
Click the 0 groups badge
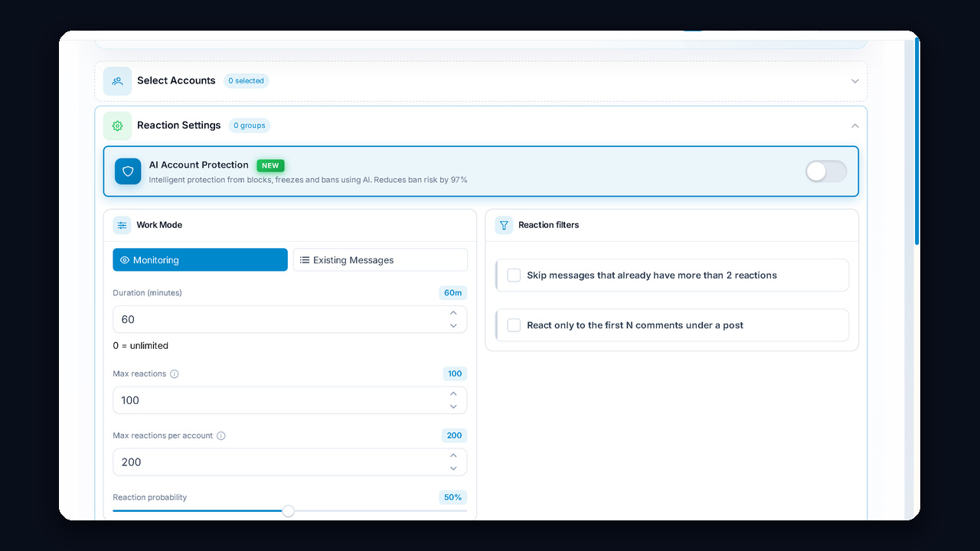(250, 126)
